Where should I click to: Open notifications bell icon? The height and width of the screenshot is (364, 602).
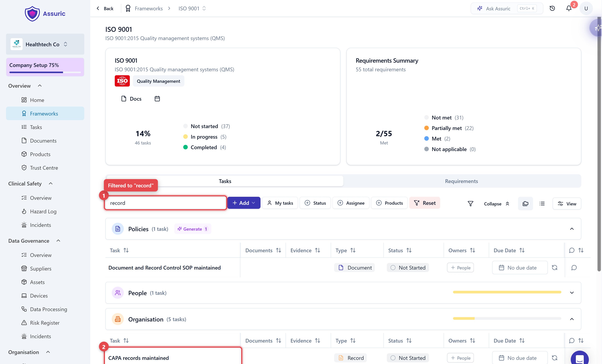(x=569, y=8)
